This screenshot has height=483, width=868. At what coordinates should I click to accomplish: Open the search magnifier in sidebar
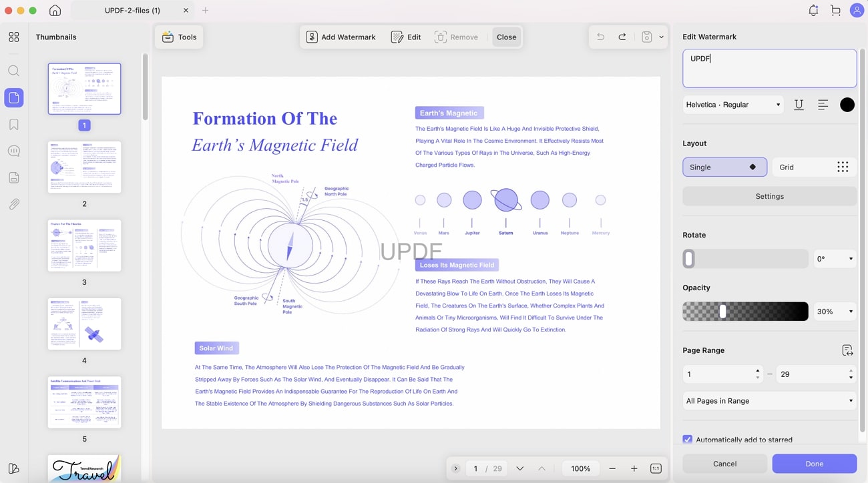click(14, 71)
